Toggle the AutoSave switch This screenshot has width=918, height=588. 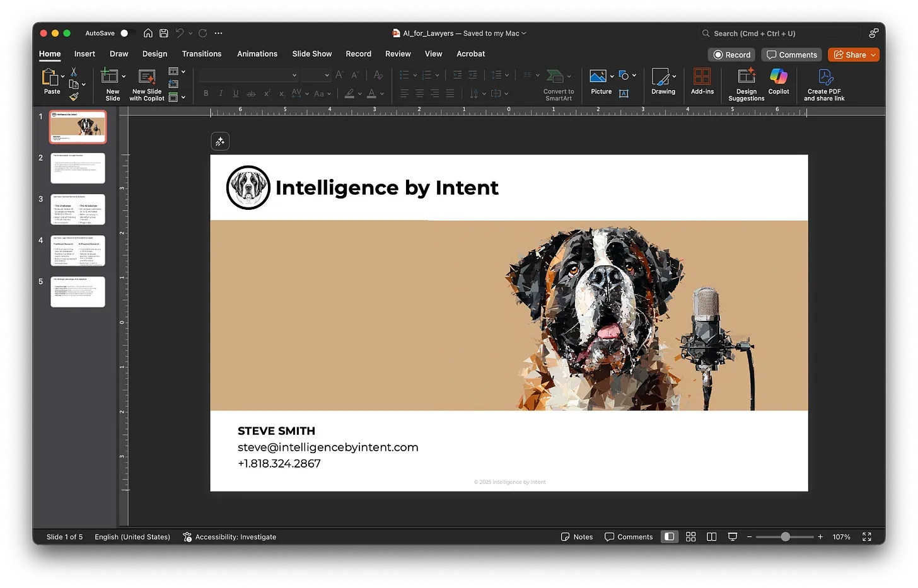127,33
